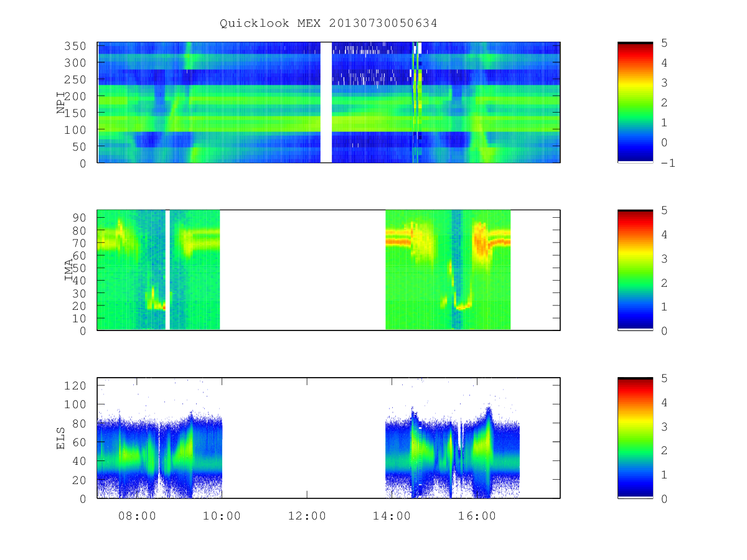Click the 10:00 time tick label
This screenshot has height=560, width=747.
click(x=222, y=516)
